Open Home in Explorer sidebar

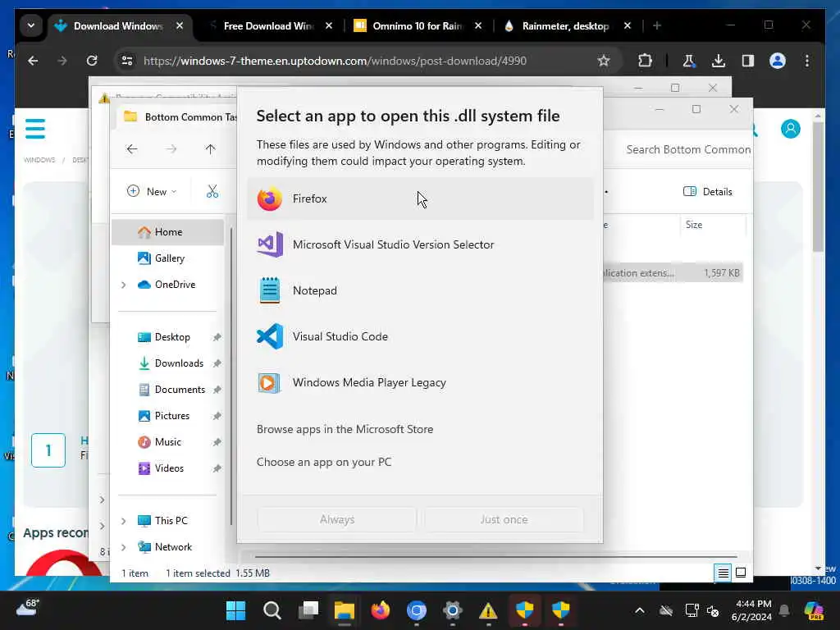[x=167, y=232]
